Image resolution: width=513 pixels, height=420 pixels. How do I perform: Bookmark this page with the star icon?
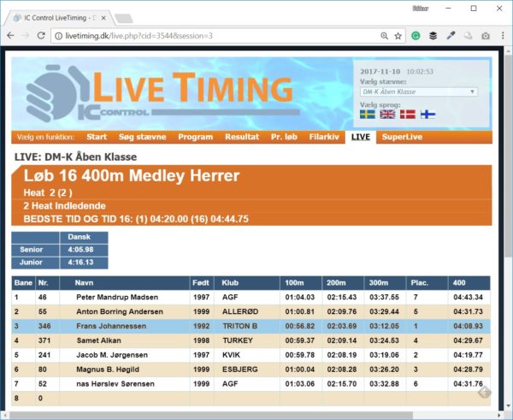398,36
